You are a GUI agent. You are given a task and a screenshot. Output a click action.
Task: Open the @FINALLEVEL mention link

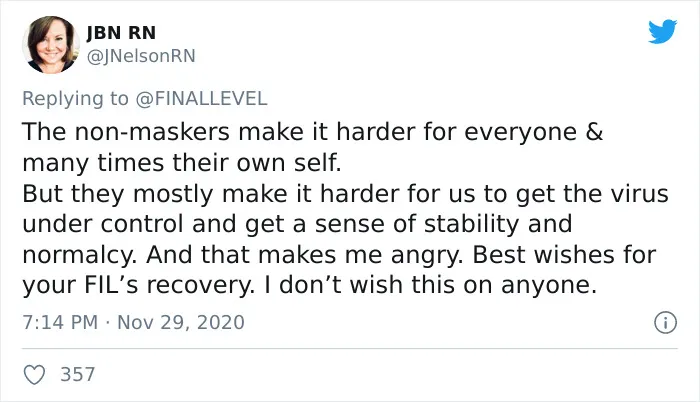pos(201,98)
